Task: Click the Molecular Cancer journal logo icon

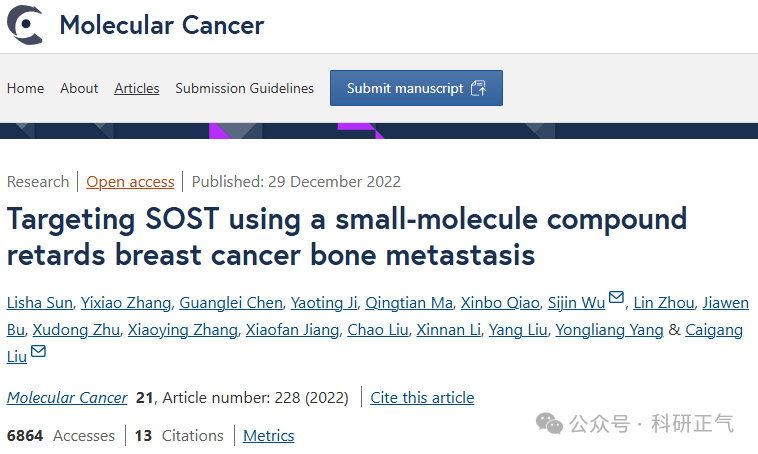Action: pyautogui.click(x=25, y=25)
